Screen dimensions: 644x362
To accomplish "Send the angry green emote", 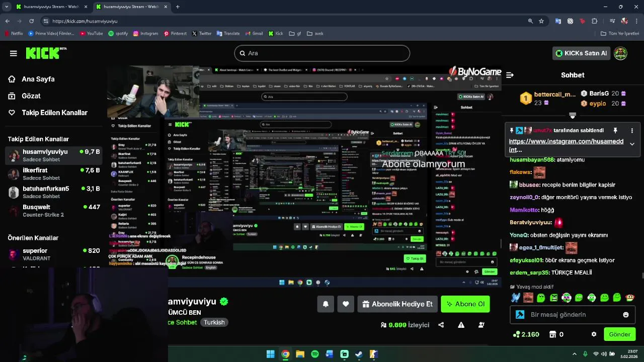I will 553,298.
